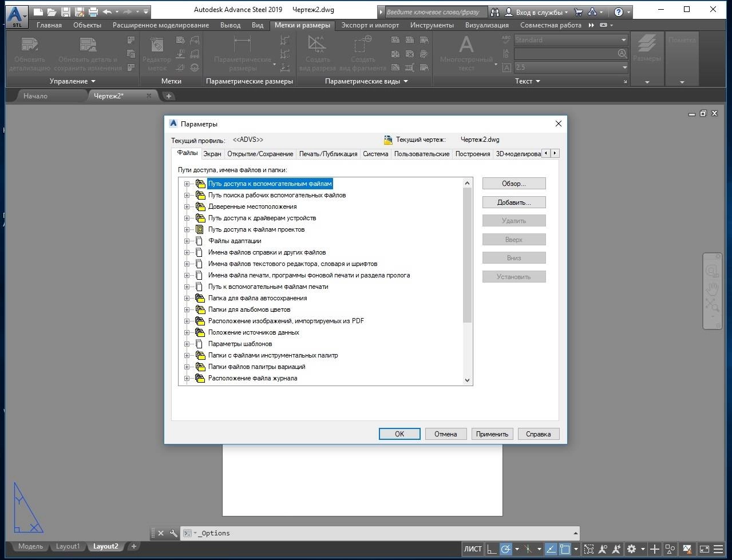This screenshot has height=560, width=732.
Task: Open the Object Snap settings dropdown arrow
Action: point(576,549)
